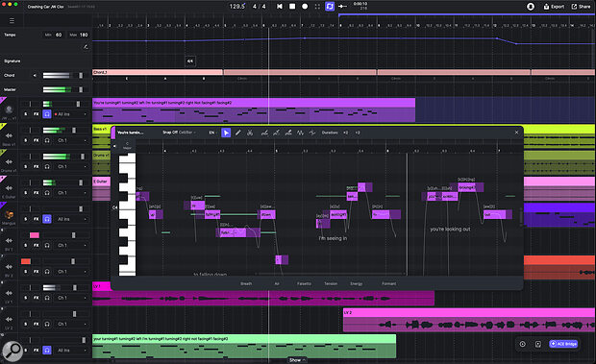The image size is (596, 364).
Task: Open the Falsetto parameter tab
Action: (x=304, y=283)
